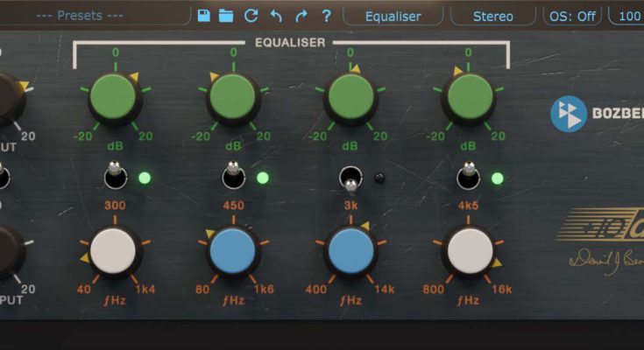Open help with the question mark icon
644x350 pixels.
326,16
